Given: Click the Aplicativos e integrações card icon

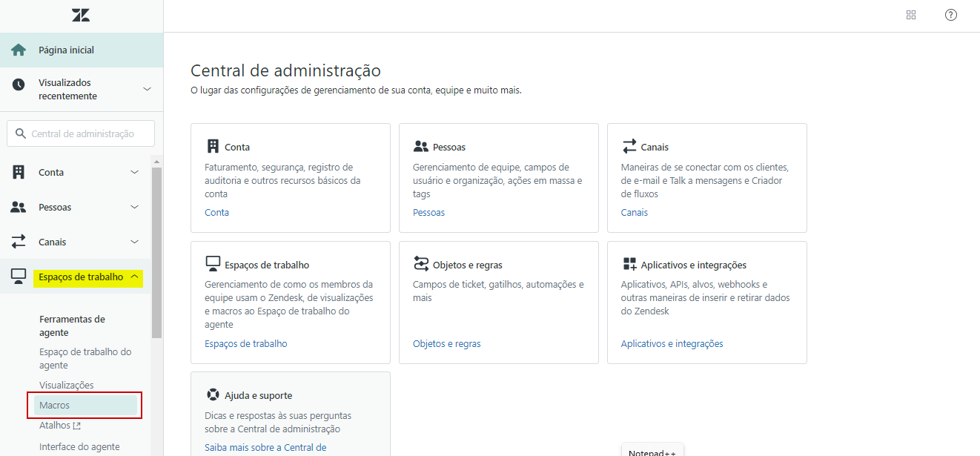Looking at the screenshot, I should [x=629, y=264].
